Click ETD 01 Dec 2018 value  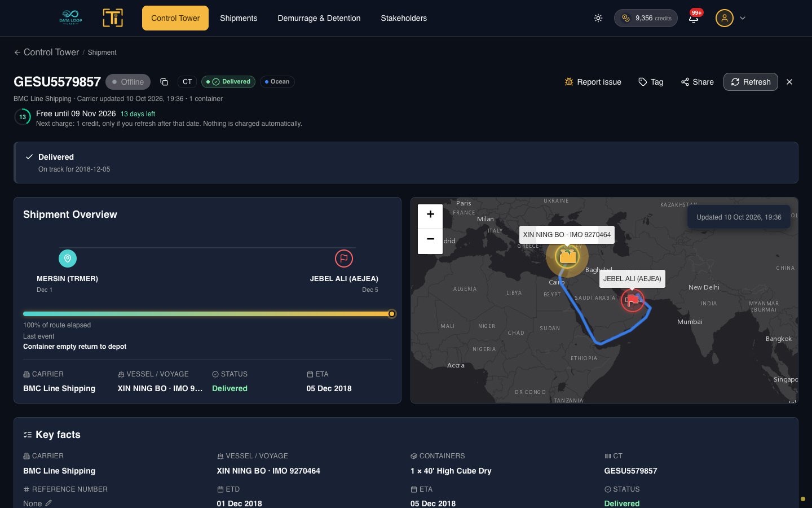pyautogui.click(x=239, y=503)
